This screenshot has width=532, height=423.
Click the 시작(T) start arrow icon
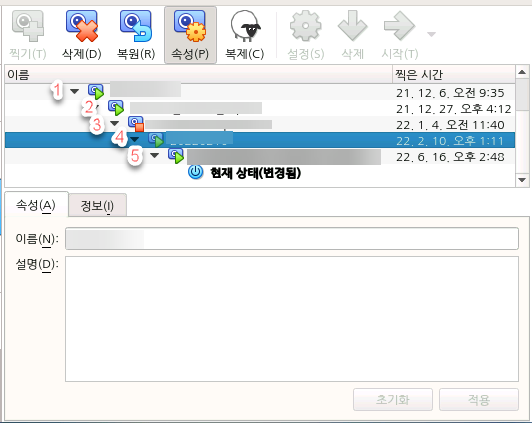coord(399,26)
